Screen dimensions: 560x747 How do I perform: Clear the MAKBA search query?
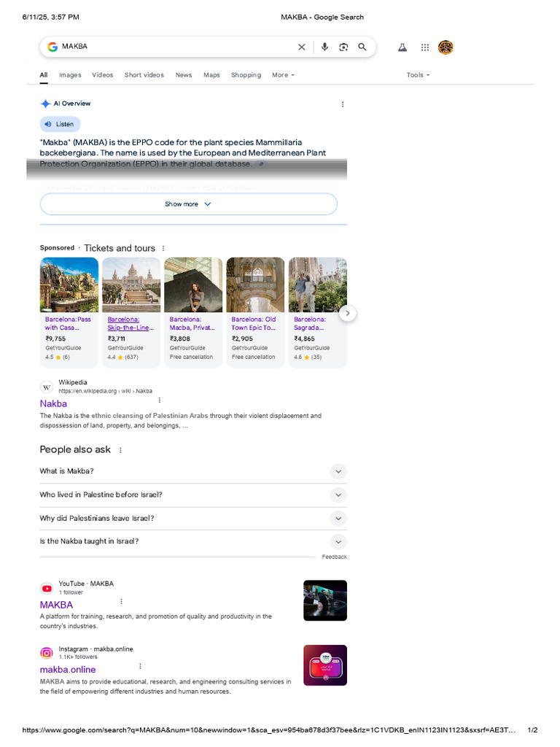pyautogui.click(x=301, y=47)
